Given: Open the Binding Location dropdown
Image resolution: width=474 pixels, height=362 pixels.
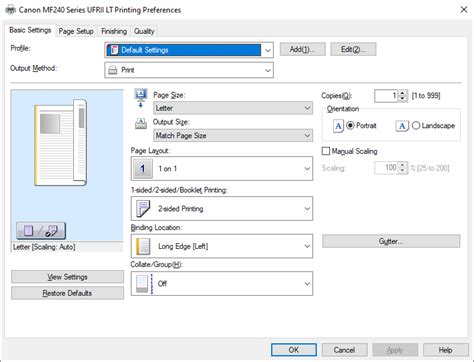Looking at the screenshot, I should pyautogui.click(x=222, y=246).
